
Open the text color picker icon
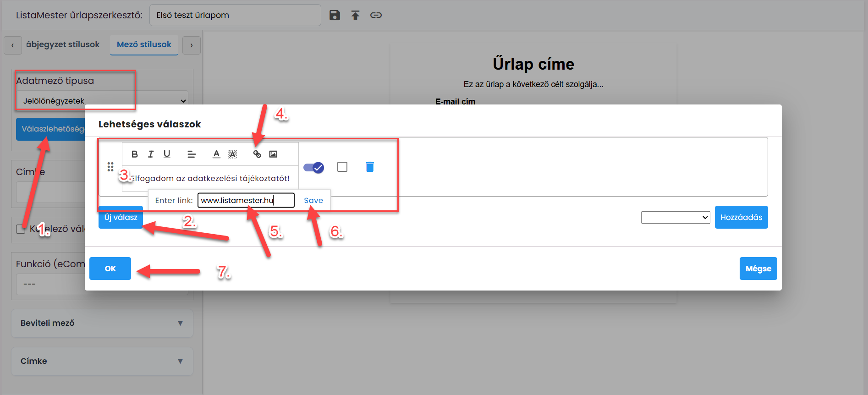pyautogui.click(x=216, y=154)
